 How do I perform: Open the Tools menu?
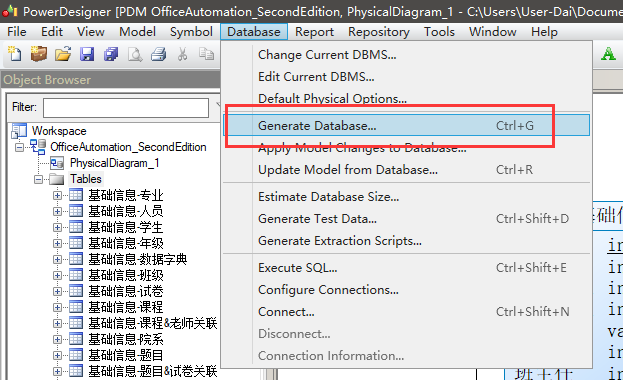(439, 32)
